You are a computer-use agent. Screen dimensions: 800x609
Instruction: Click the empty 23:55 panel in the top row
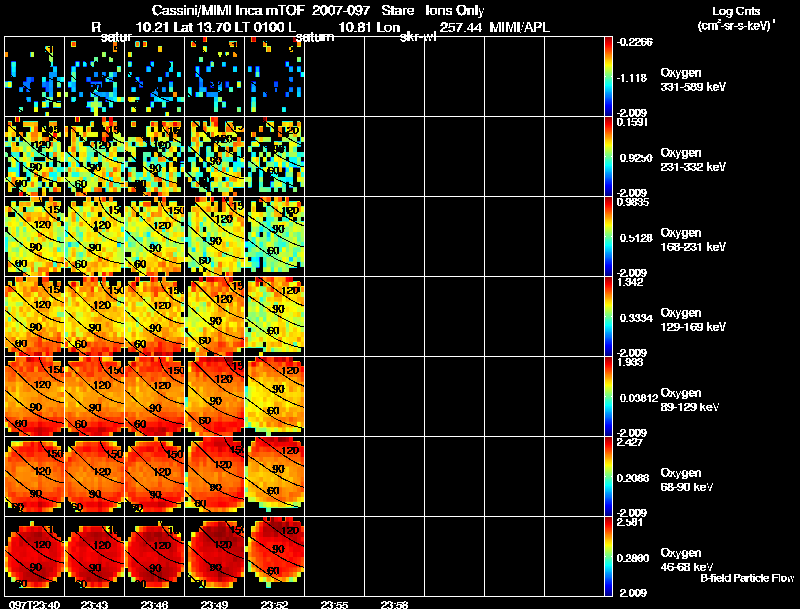tap(334, 77)
